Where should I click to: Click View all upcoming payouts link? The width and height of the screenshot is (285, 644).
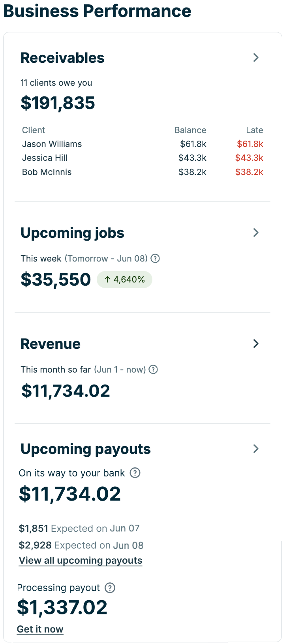click(x=81, y=561)
